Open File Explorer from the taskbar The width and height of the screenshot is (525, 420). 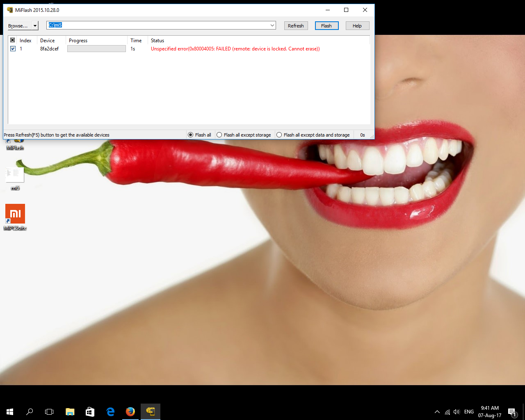tap(70, 411)
